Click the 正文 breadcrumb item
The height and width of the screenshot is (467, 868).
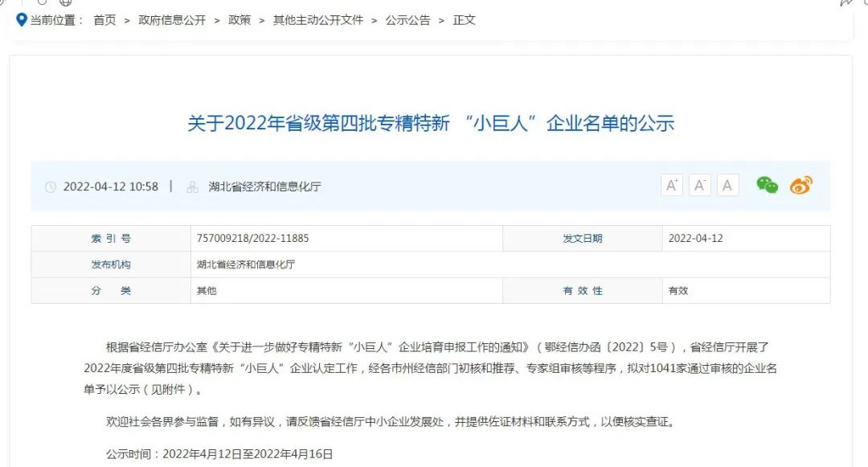465,20
